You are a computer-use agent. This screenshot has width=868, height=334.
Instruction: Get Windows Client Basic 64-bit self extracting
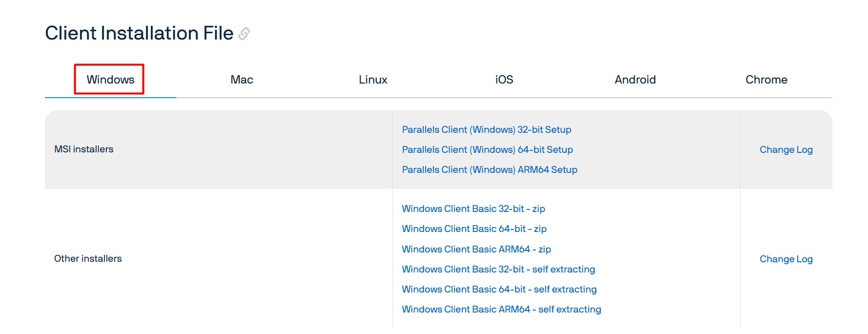click(499, 290)
